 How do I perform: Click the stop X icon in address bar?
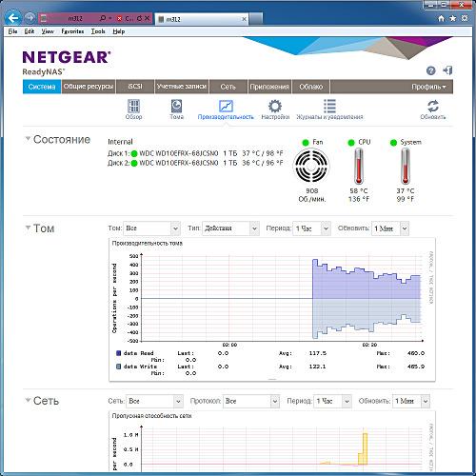click(x=147, y=18)
